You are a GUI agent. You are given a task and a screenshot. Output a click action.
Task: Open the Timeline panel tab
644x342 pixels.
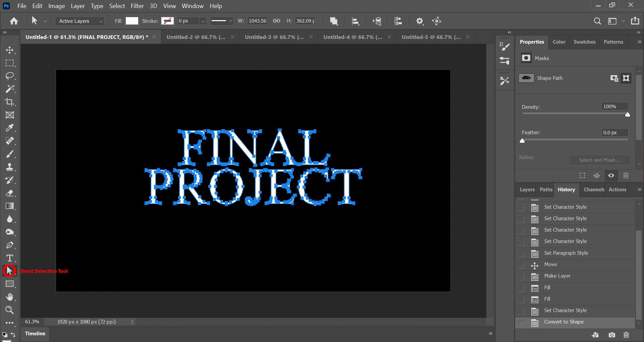(x=35, y=334)
